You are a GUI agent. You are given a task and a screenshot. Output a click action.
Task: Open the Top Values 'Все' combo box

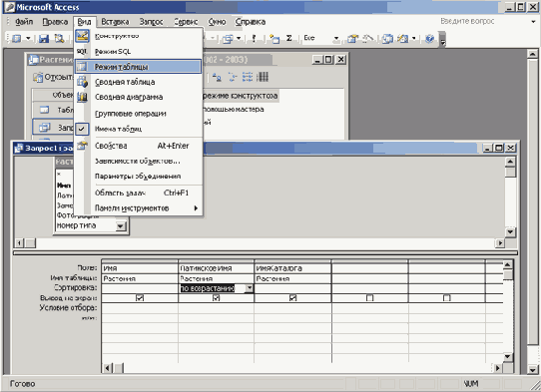tap(321, 38)
